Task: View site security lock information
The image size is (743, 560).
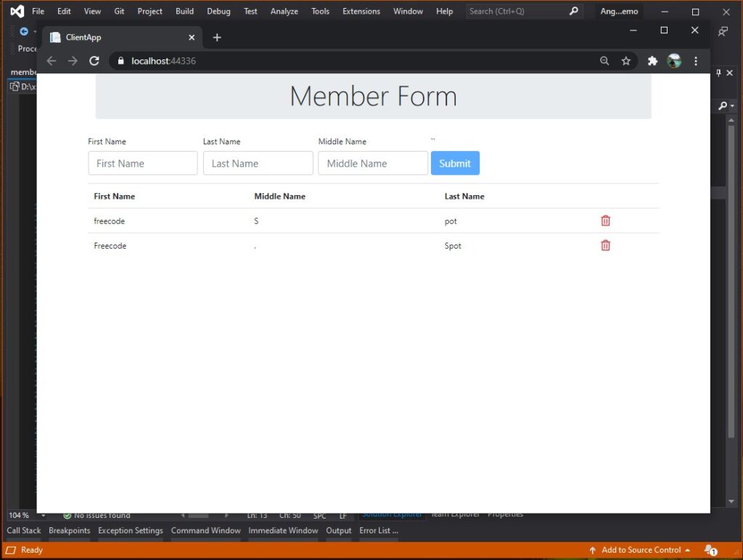Action: point(121,61)
